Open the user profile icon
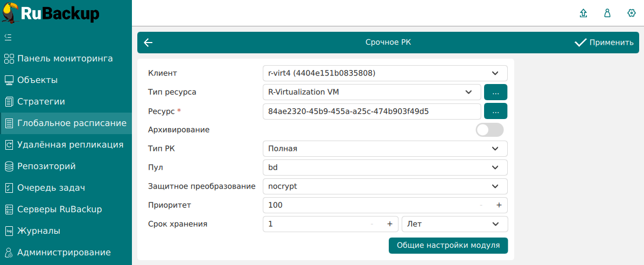Image resolution: width=644 pixels, height=265 pixels. pos(607,13)
